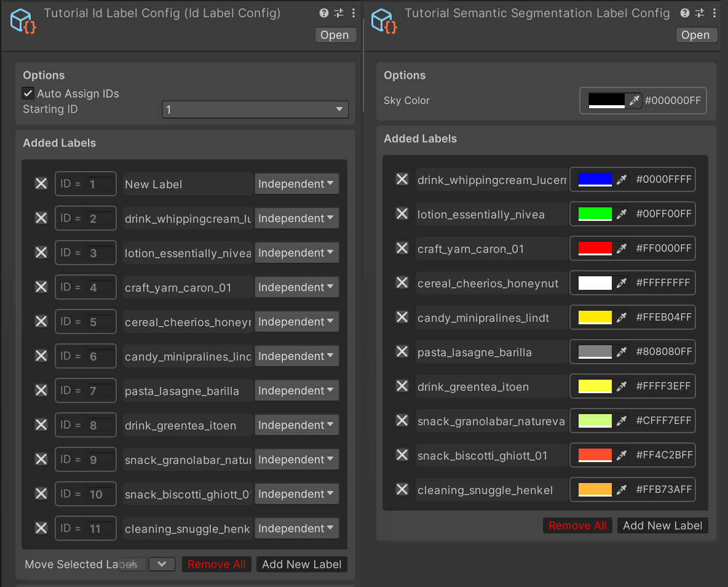Edit semantic label field pasta_lasagne_barilla
The image size is (728, 587).
pos(491,353)
